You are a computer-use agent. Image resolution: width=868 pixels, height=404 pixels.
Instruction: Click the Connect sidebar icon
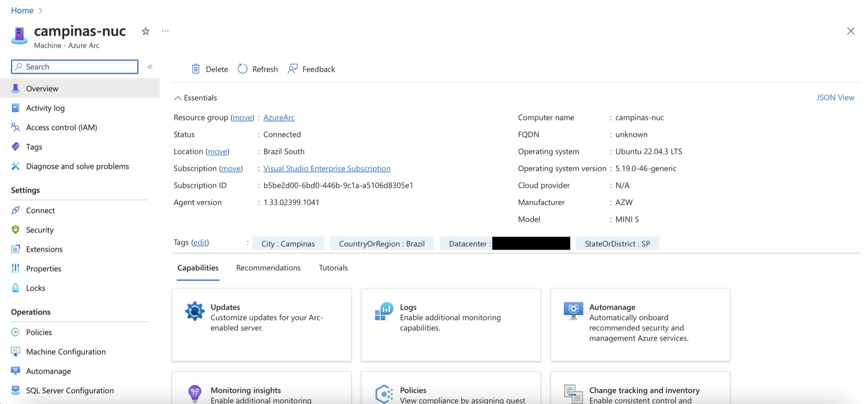pos(15,210)
